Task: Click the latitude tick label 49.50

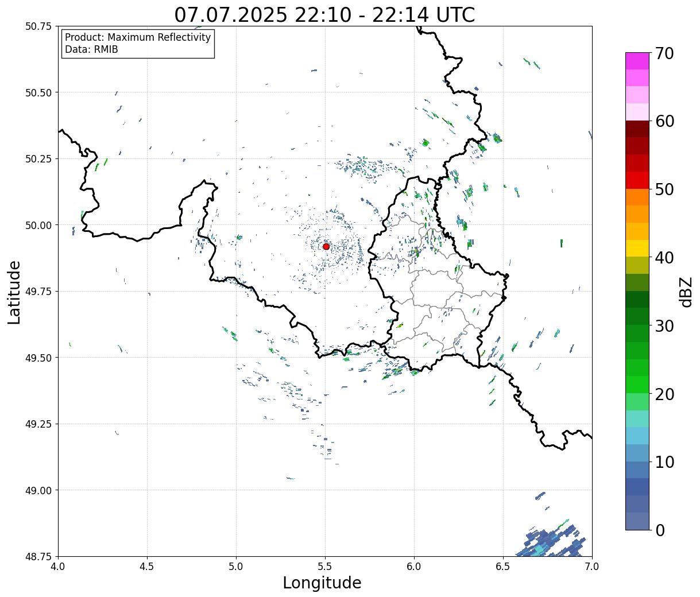Action: 38,358
